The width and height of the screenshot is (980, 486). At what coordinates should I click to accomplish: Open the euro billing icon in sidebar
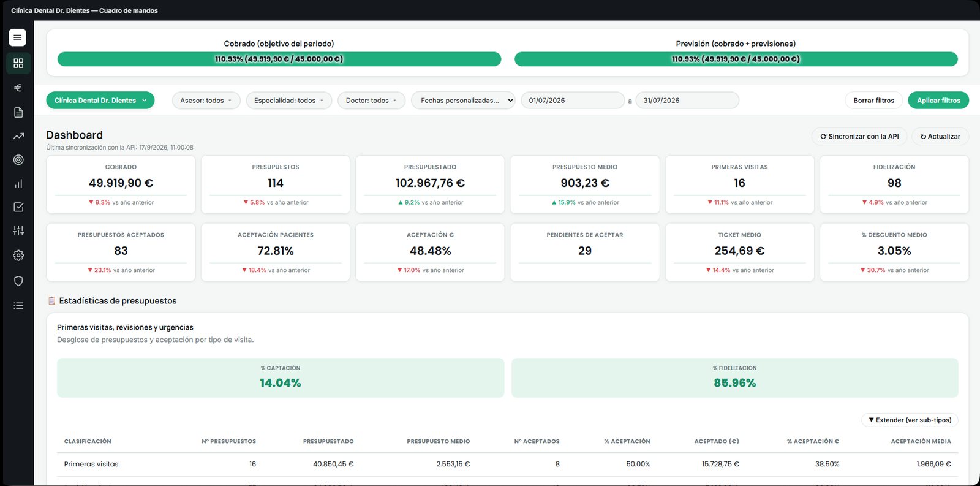click(18, 88)
